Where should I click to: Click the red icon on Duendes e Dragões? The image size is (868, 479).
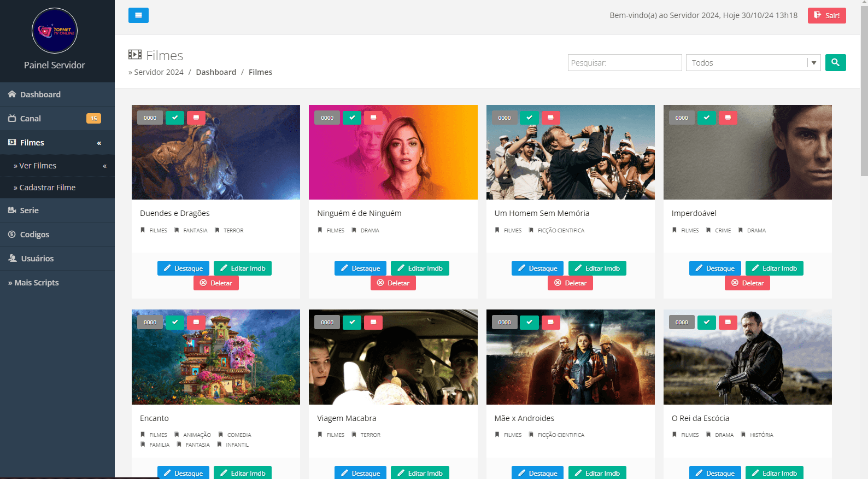(196, 118)
